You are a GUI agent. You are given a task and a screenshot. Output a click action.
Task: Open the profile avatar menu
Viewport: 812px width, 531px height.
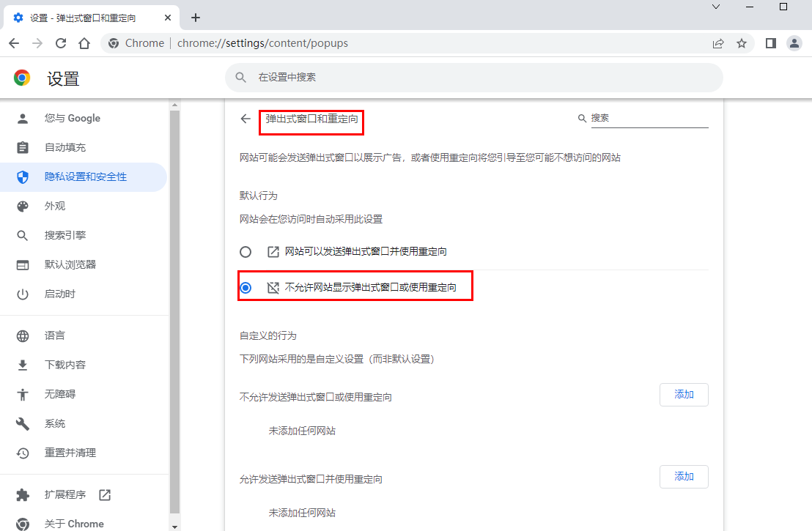click(x=794, y=43)
